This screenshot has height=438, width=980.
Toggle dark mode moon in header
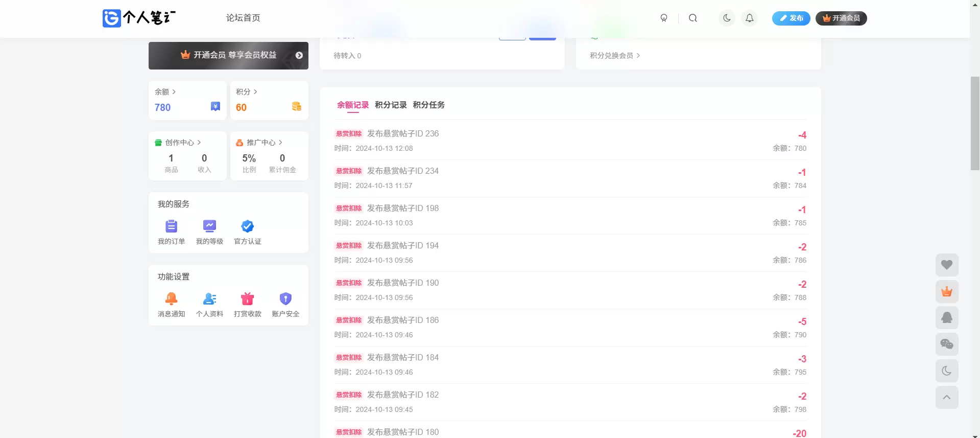[x=727, y=18]
